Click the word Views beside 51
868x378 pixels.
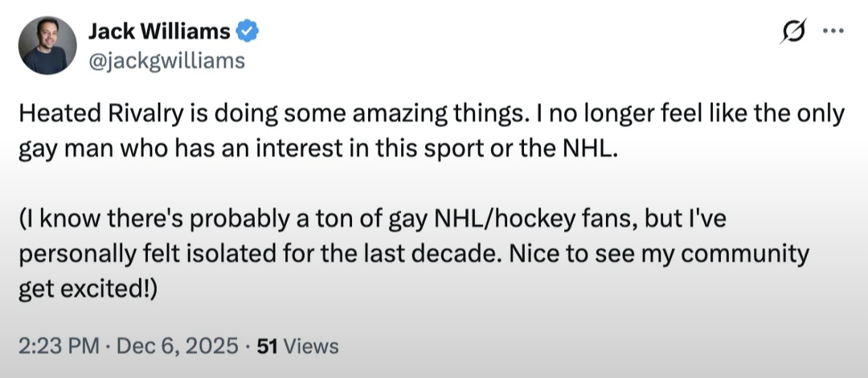pos(313,347)
